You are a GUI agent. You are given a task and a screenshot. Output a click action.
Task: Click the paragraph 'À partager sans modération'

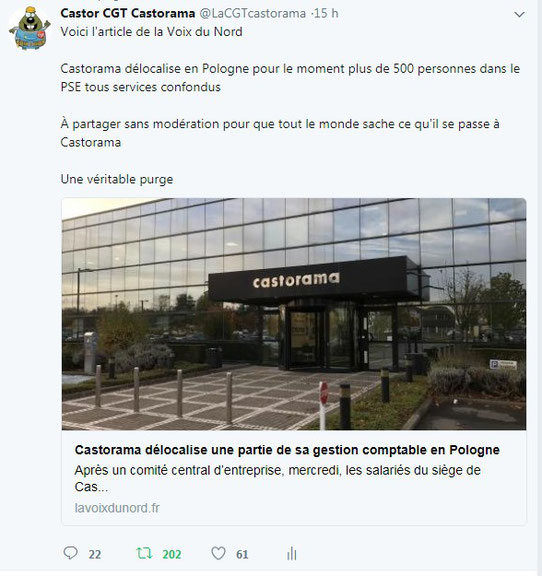tap(280, 133)
